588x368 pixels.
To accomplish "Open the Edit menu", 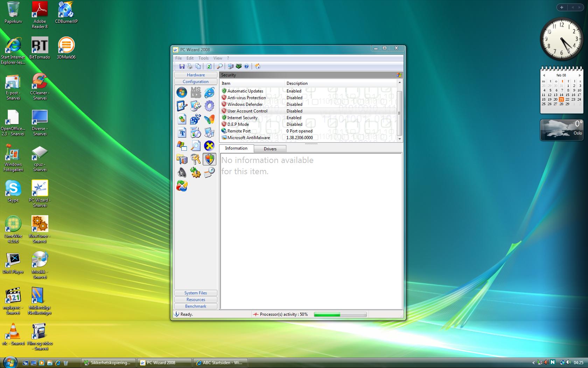I will (190, 58).
